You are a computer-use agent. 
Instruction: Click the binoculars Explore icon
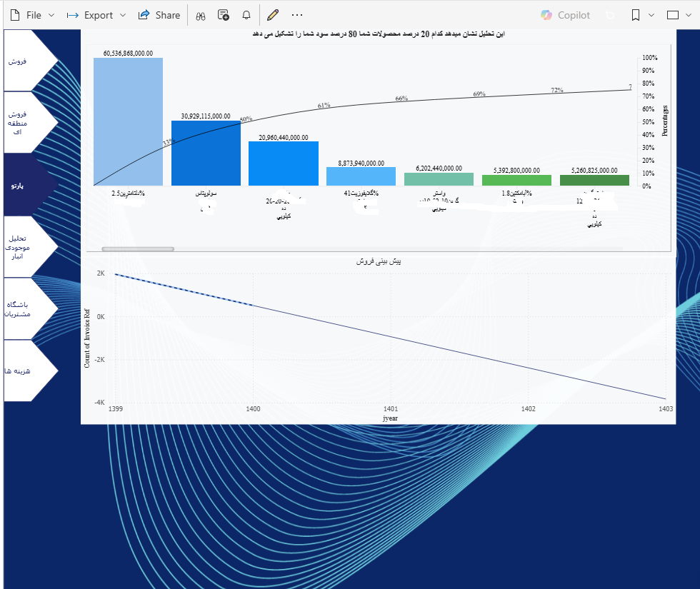pos(201,15)
